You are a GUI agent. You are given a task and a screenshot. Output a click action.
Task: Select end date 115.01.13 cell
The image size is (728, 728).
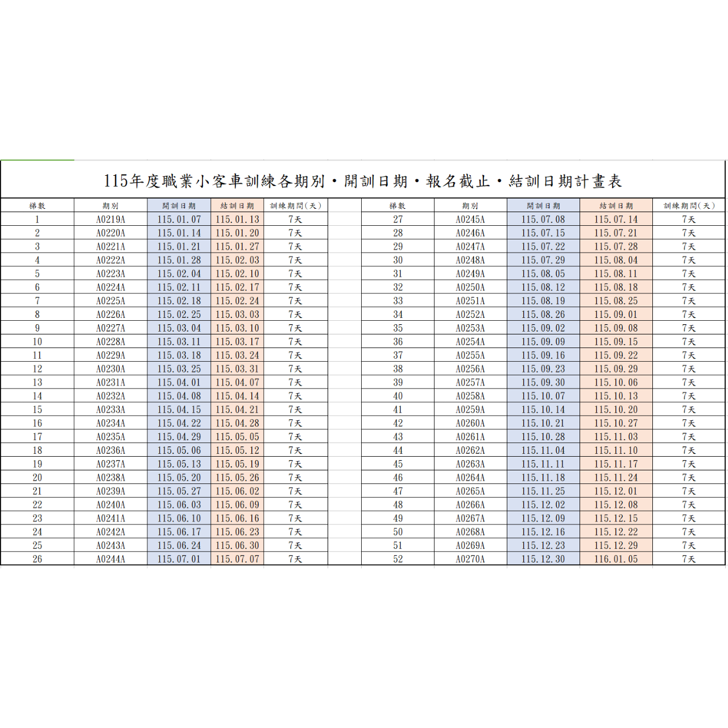(238, 218)
